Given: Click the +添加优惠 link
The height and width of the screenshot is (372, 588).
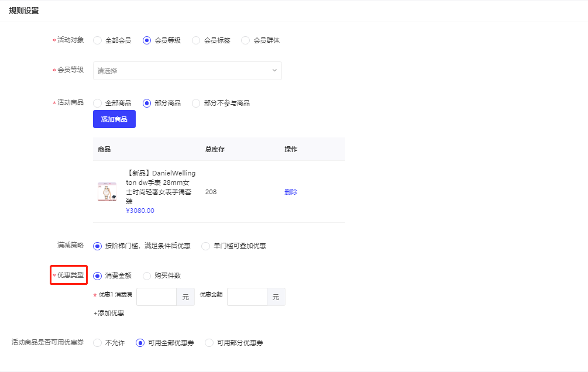Looking at the screenshot, I should tap(109, 313).
